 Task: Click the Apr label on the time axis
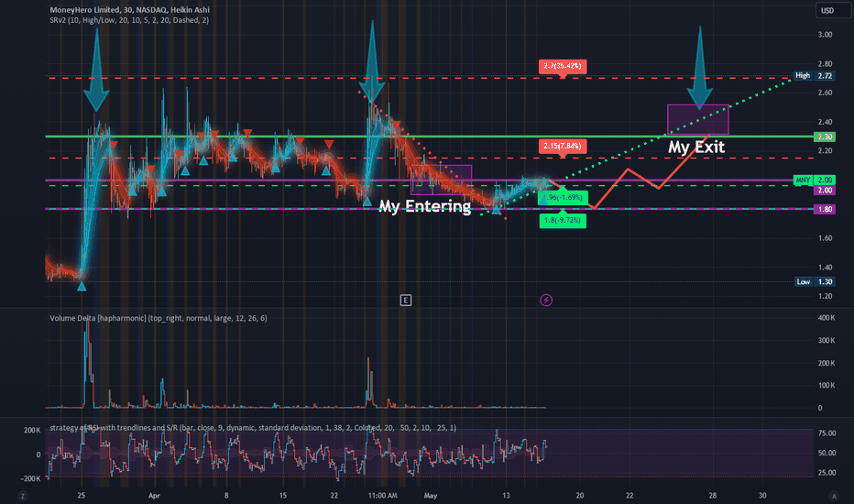point(154,496)
